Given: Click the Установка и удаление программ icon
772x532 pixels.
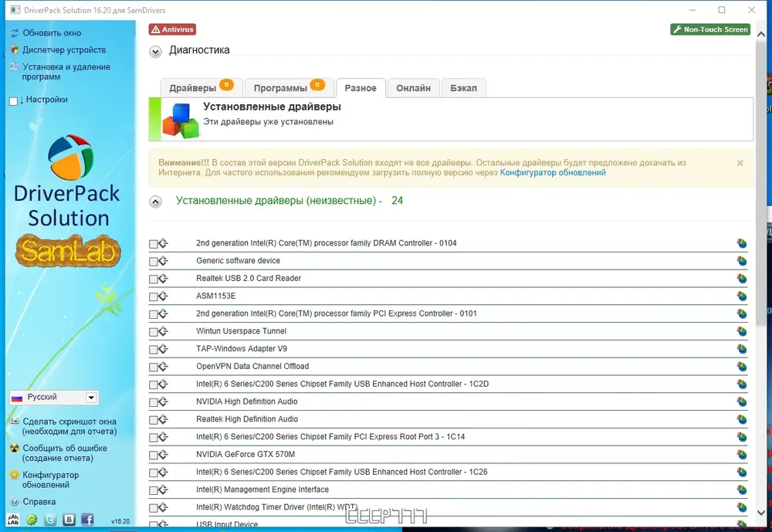Looking at the screenshot, I should (x=15, y=66).
